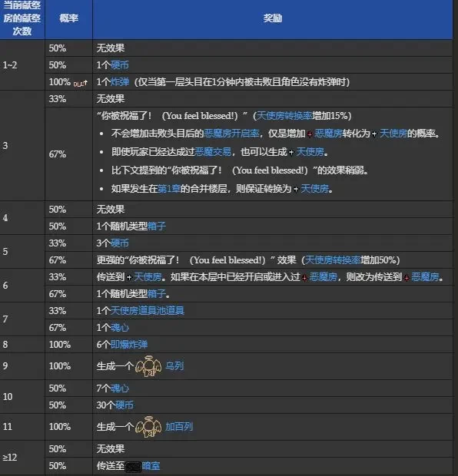
Task: Select the 100% cell in the 加百列 row
Action: click(69, 427)
